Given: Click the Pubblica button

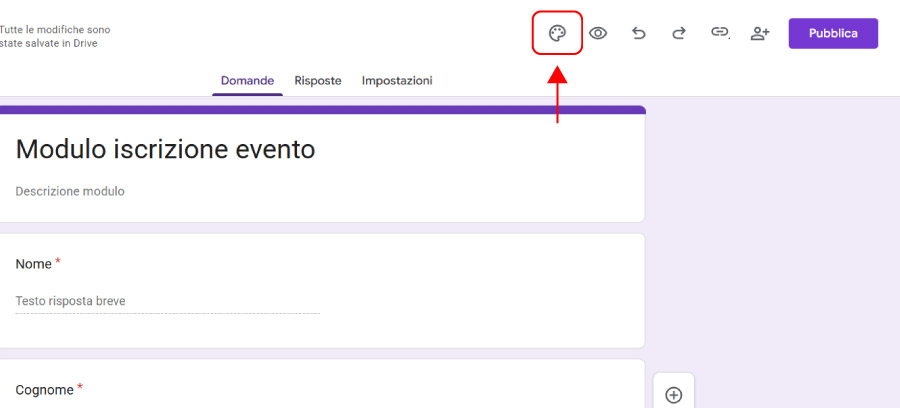Looking at the screenshot, I should click(x=833, y=33).
